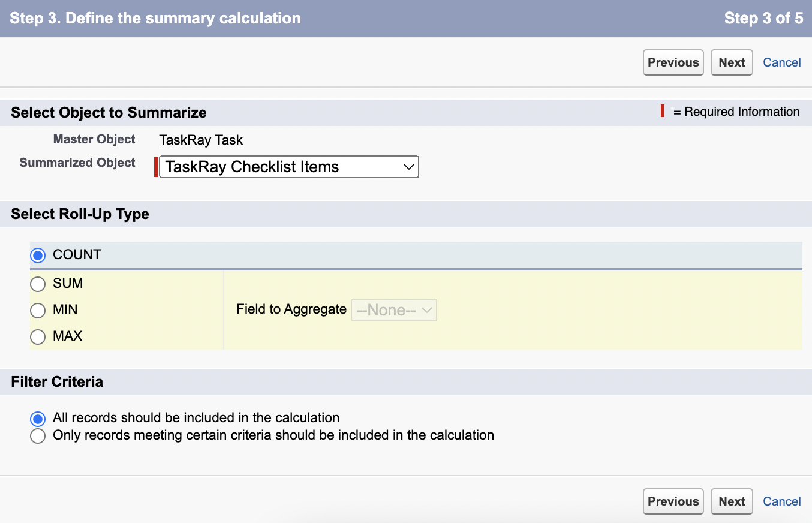The height and width of the screenshot is (523, 812).
Task: Click the bottom Cancel link
Action: pos(782,501)
